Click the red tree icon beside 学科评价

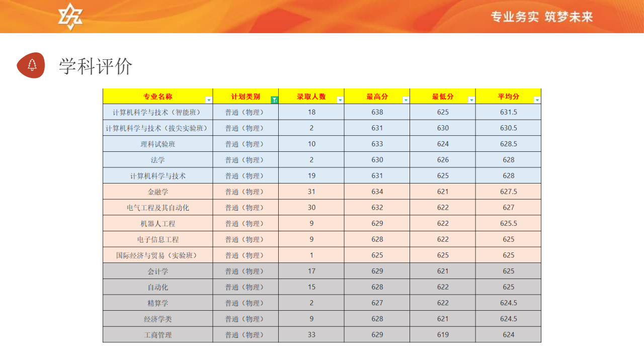click(31, 65)
